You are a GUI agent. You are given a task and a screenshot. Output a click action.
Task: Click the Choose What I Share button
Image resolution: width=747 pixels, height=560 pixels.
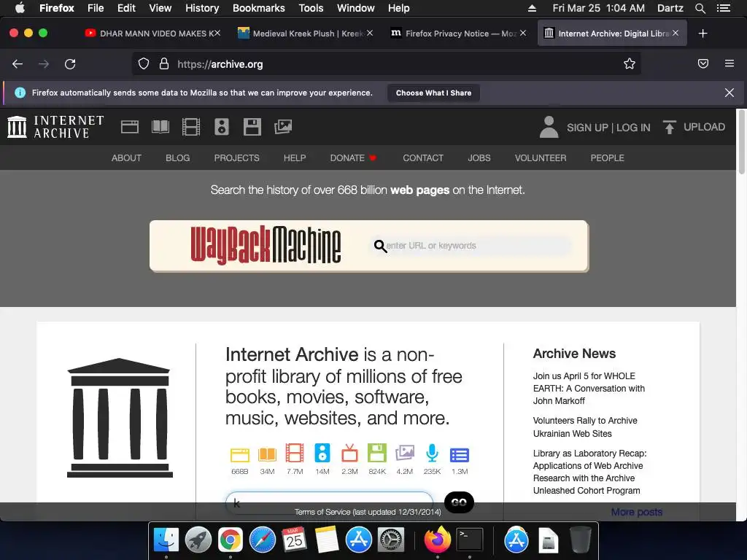click(433, 93)
